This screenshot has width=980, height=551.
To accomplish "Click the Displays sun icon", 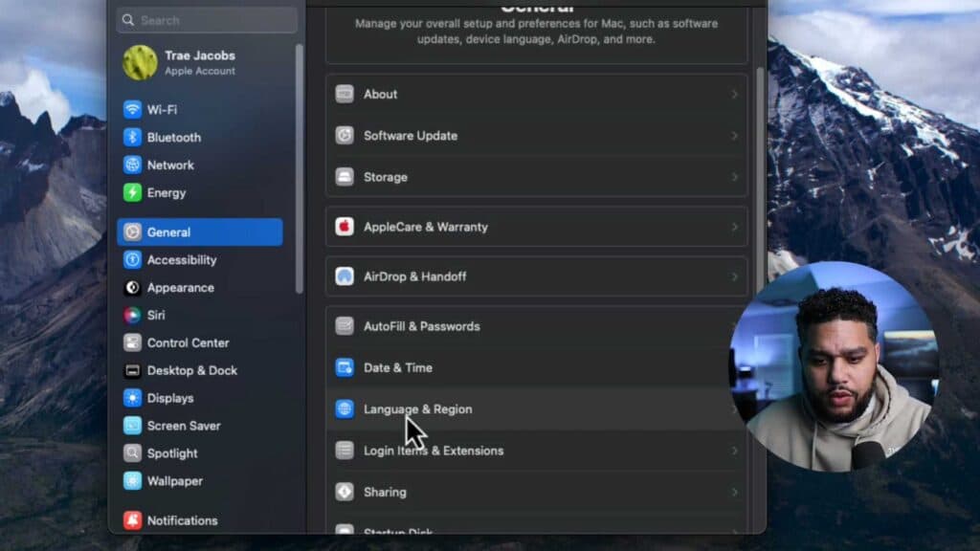I will coord(132,398).
